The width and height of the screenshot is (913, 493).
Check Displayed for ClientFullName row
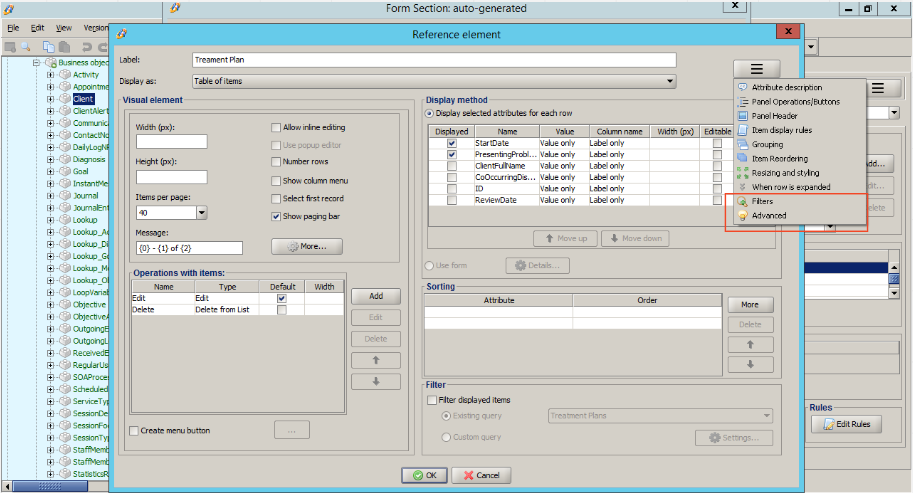pos(452,166)
